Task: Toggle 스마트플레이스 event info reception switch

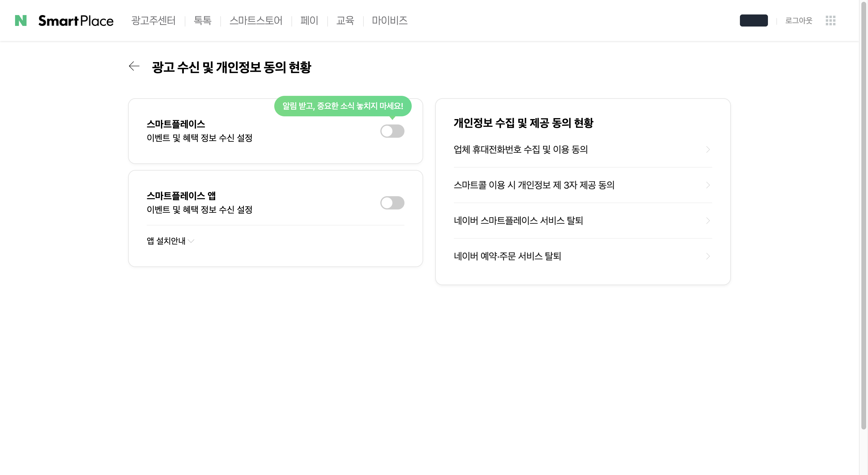Action: 392,131
